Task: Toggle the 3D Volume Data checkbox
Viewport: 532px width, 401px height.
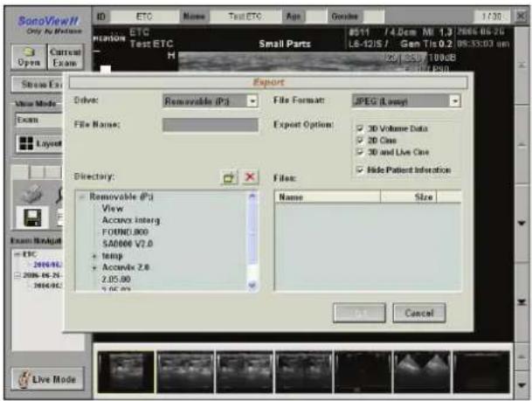Action: (x=360, y=128)
